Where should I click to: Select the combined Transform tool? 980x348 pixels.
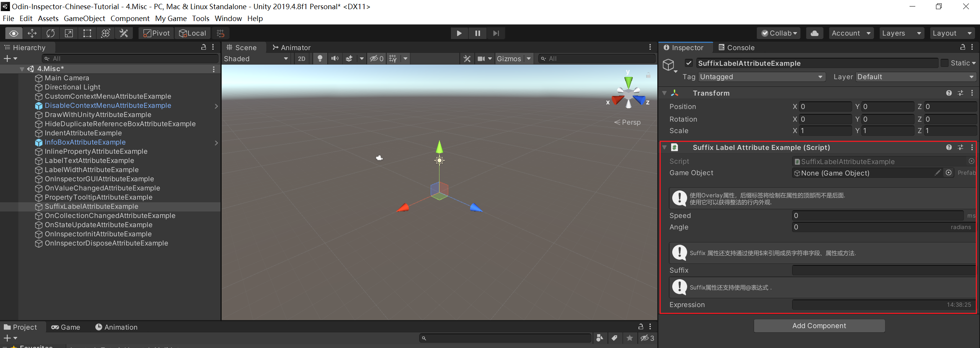click(x=106, y=33)
